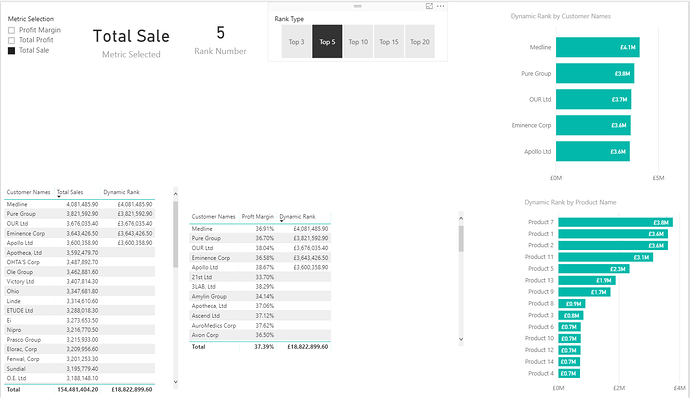The height and width of the screenshot is (398, 690).
Task: Click the Customer Names header in left table
Action: pos(29,192)
